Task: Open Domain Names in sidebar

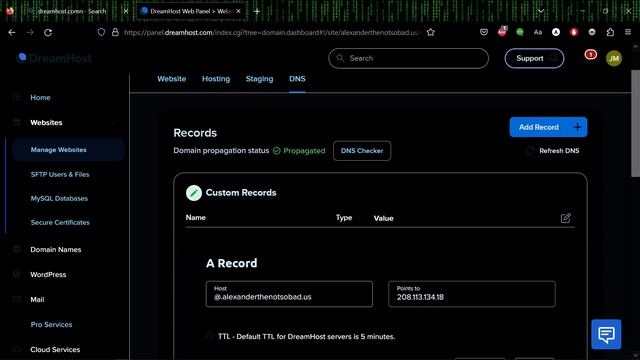Action: coord(56,249)
